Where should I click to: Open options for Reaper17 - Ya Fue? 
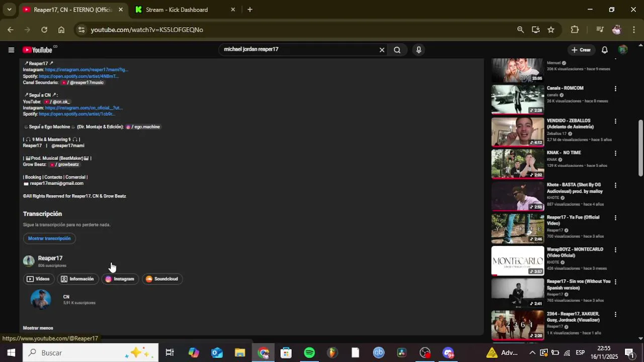point(615,218)
